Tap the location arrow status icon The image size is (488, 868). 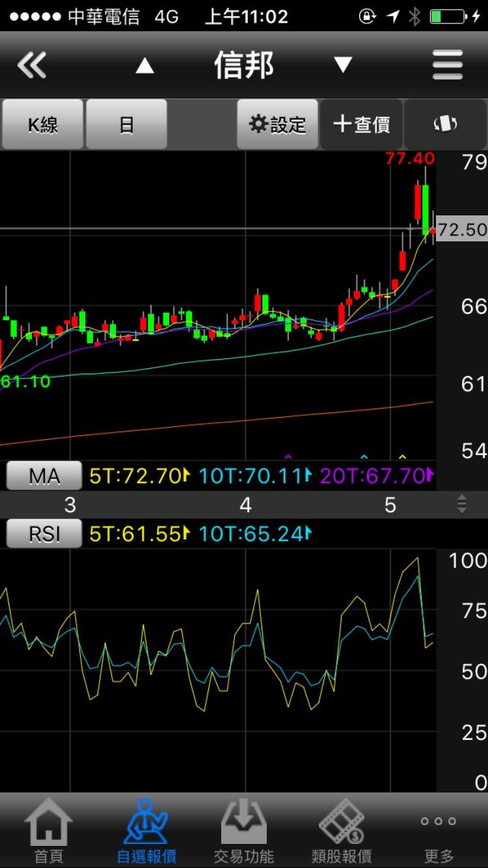pos(393,16)
